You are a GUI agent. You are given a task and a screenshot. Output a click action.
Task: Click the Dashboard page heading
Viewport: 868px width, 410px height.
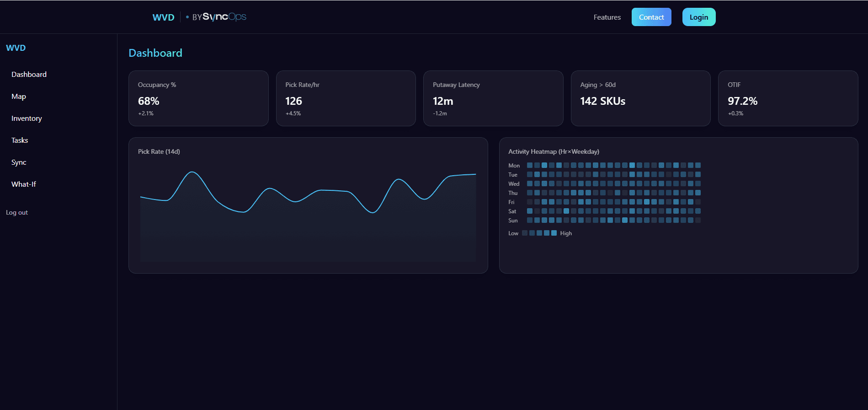click(155, 53)
